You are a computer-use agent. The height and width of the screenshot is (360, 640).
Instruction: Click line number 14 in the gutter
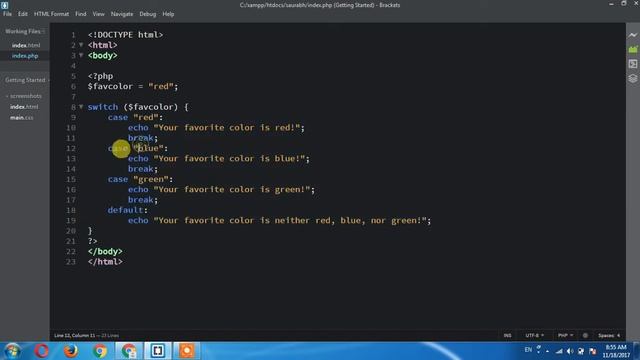point(71,169)
